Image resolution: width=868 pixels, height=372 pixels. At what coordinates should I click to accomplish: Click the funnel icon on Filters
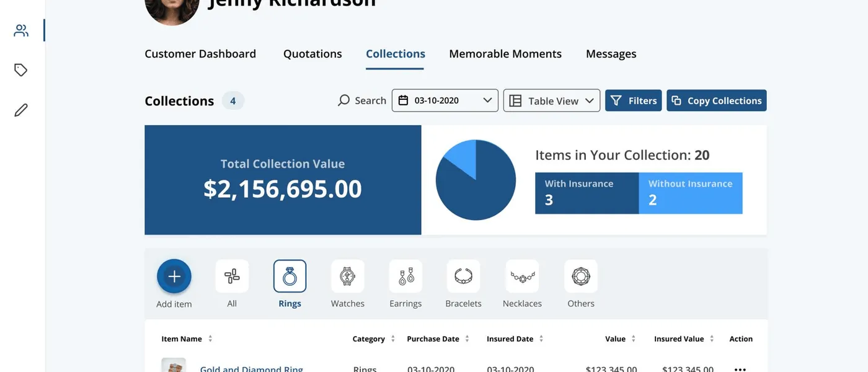coord(616,100)
